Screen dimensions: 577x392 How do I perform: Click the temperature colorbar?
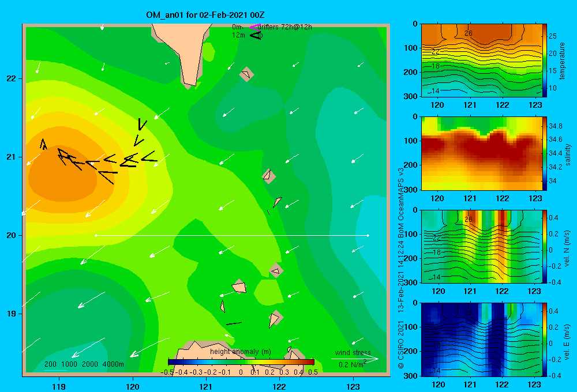(x=545, y=61)
